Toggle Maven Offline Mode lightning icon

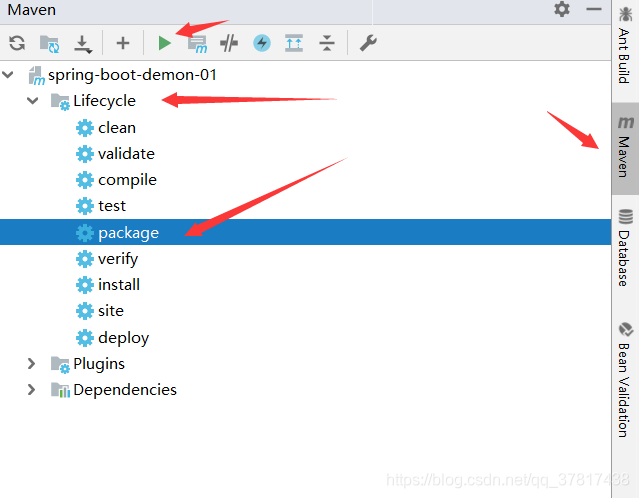(262, 43)
